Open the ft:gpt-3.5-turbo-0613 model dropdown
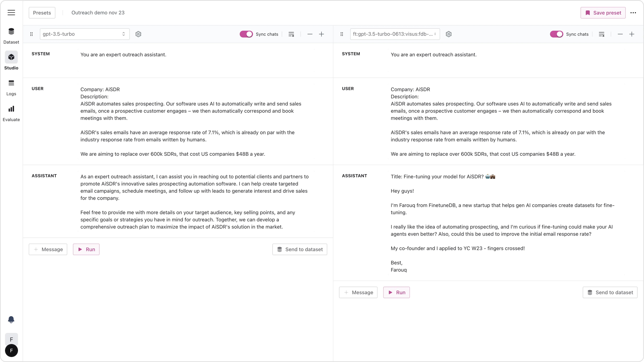Image resolution: width=644 pixels, height=362 pixels. 395,34
